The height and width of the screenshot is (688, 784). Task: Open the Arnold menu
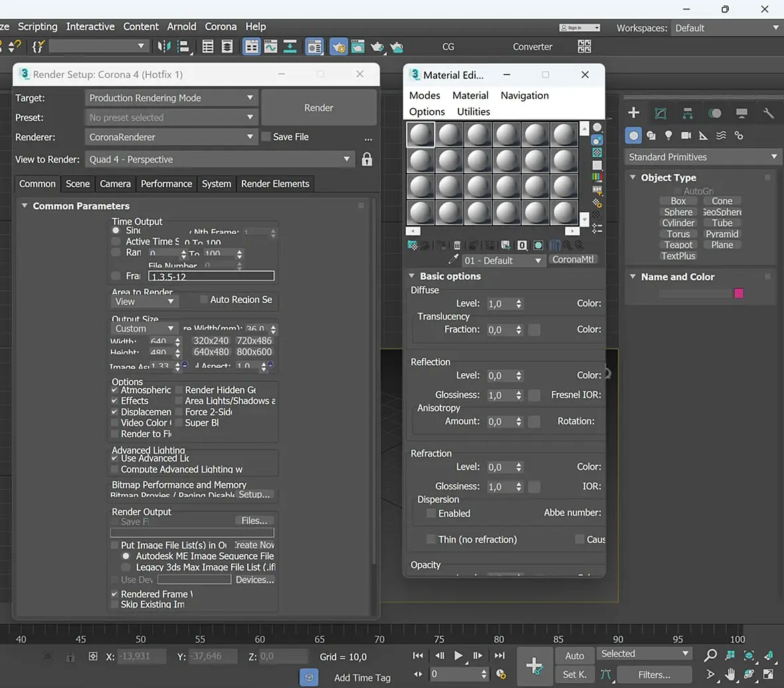coord(181,27)
